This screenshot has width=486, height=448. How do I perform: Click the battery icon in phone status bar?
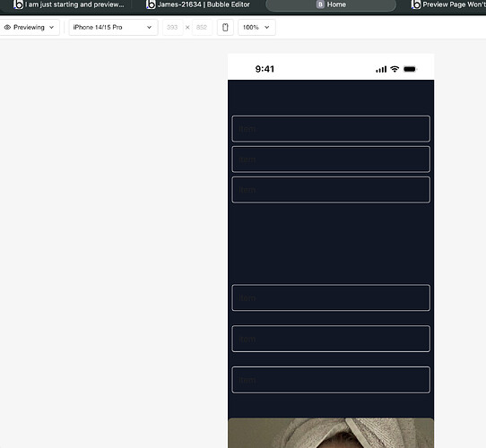tap(410, 69)
